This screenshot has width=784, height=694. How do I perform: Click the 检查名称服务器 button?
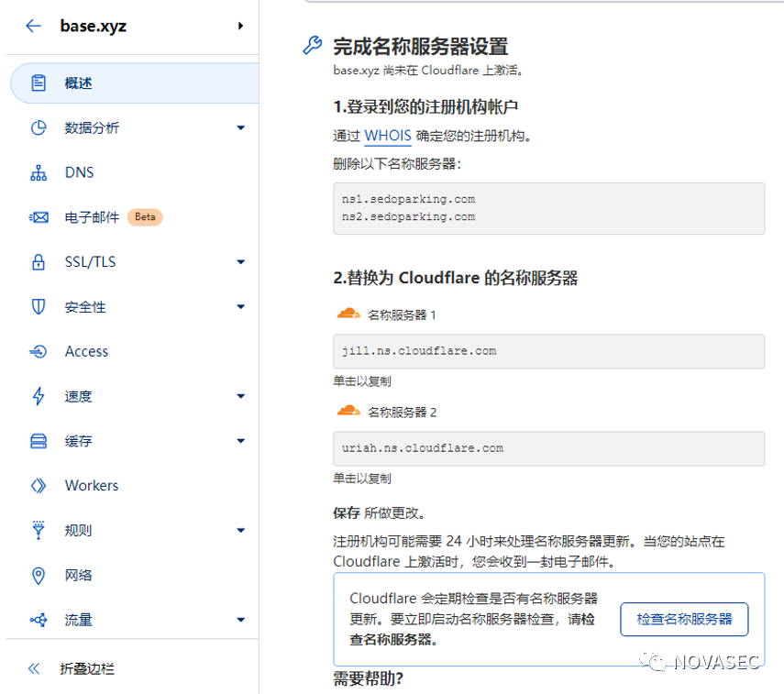[x=684, y=620]
